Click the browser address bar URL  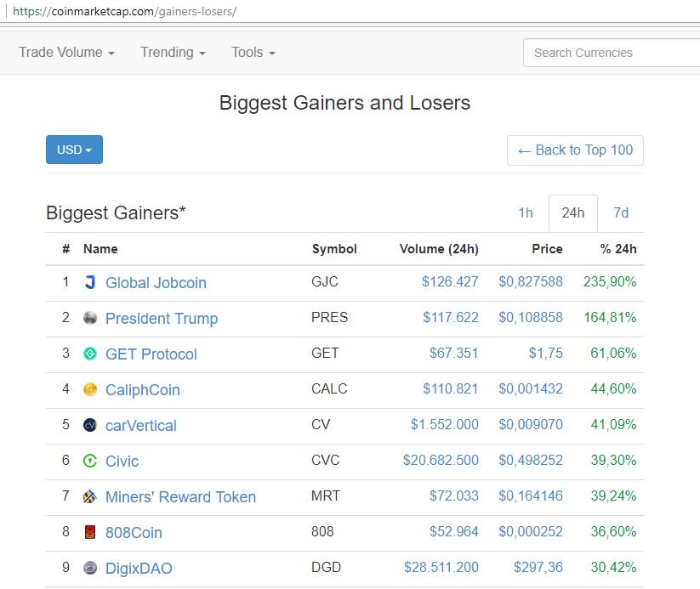pos(124,11)
